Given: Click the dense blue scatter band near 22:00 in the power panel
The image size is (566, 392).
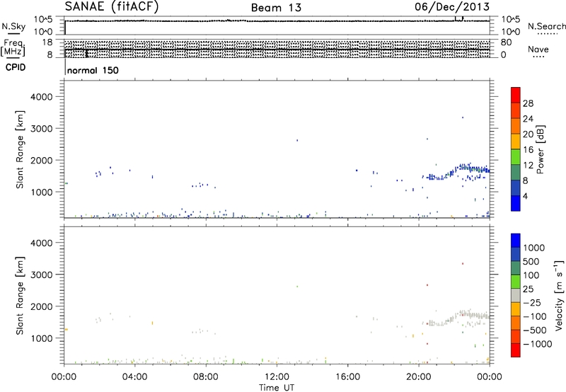Looking at the screenshot, I should [x=456, y=172].
